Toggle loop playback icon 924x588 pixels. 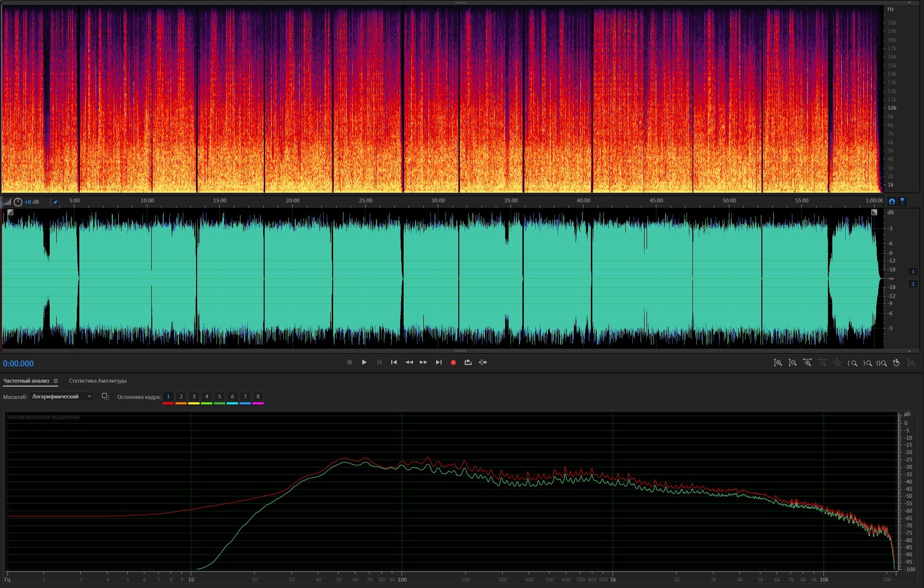pyautogui.click(x=468, y=362)
